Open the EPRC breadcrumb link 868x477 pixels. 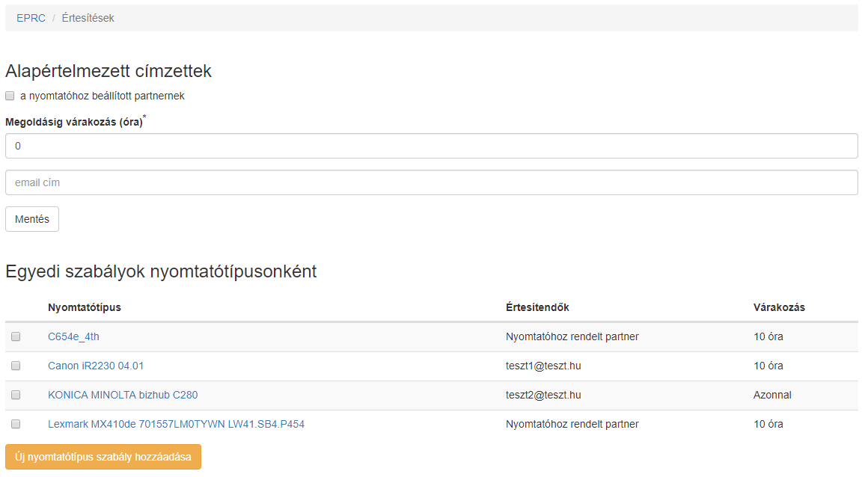[31, 18]
